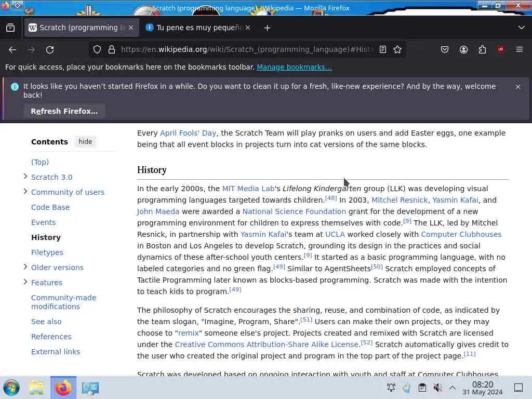Hide the Contents sidebar
Screen dimensions: 532x399
tap(85, 141)
